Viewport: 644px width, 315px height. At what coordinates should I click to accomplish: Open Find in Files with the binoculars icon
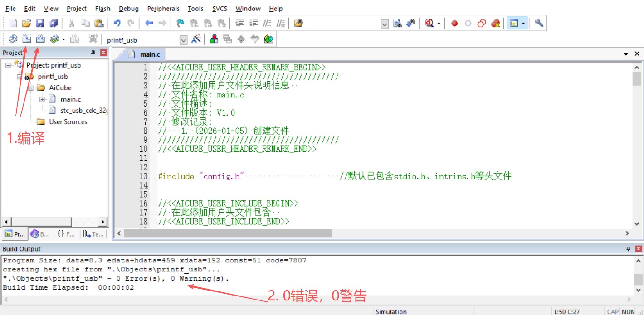(x=397, y=23)
